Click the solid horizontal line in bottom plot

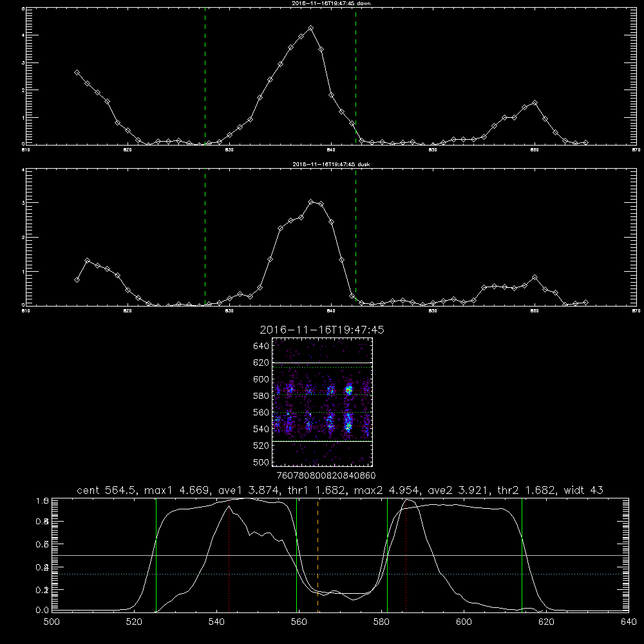click(340, 555)
